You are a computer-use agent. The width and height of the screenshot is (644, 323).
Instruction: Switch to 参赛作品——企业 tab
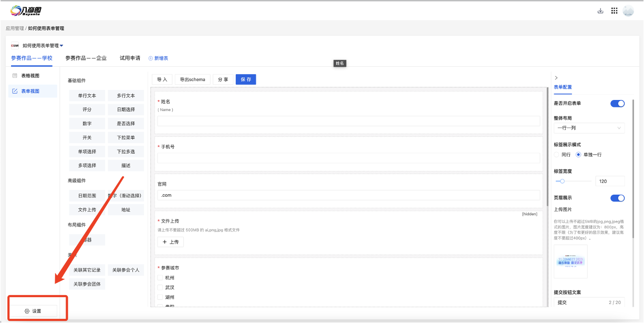pos(86,58)
